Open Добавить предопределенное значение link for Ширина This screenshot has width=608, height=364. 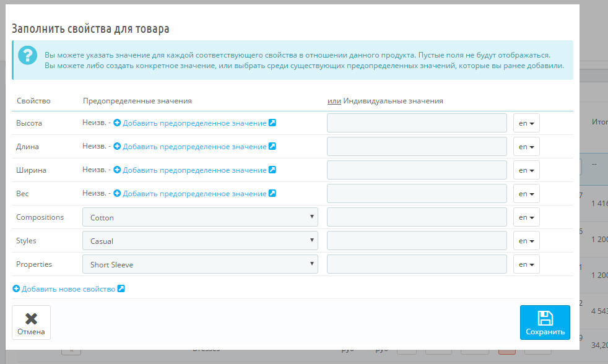[194, 170]
